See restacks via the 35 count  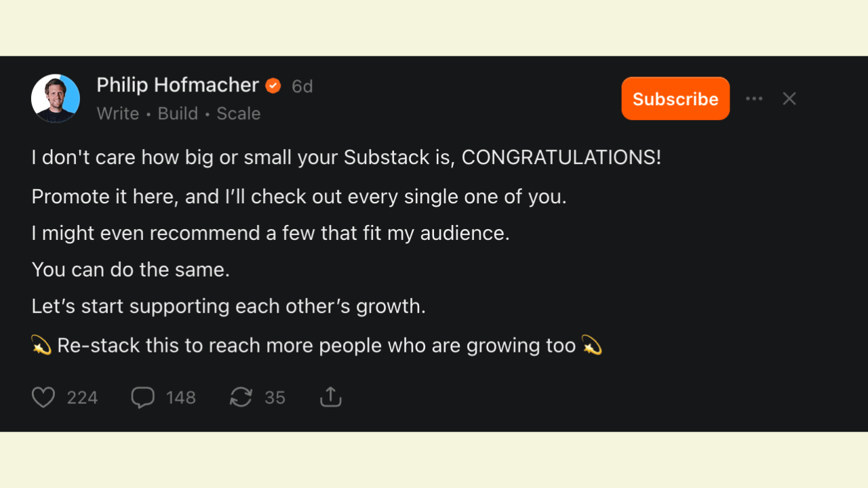click(x=275, y=398)
